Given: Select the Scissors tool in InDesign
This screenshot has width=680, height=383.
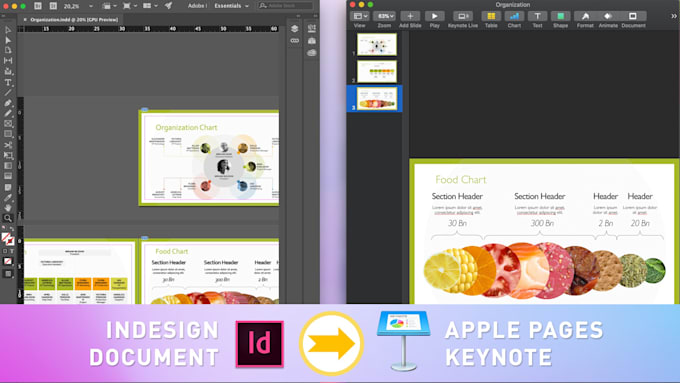Looking at the screenshot, I should click(8, 145).
